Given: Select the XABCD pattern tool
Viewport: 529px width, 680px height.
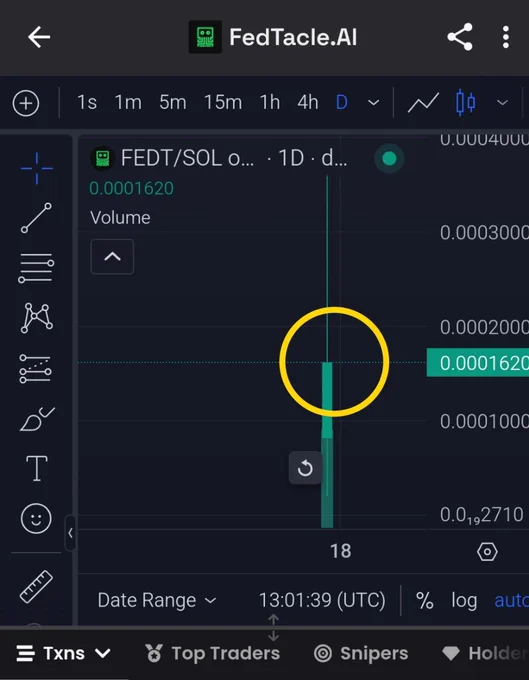Looking at the screenshot, I should 37,318.
